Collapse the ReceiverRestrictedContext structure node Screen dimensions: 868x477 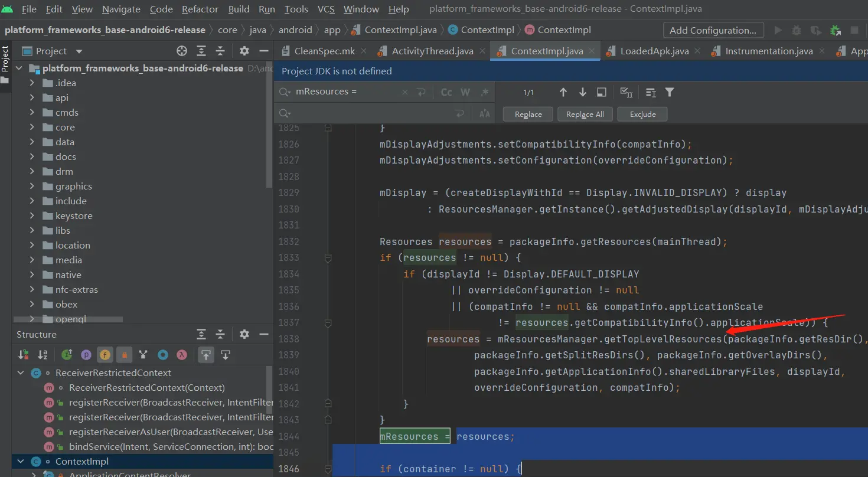[21, 373]
